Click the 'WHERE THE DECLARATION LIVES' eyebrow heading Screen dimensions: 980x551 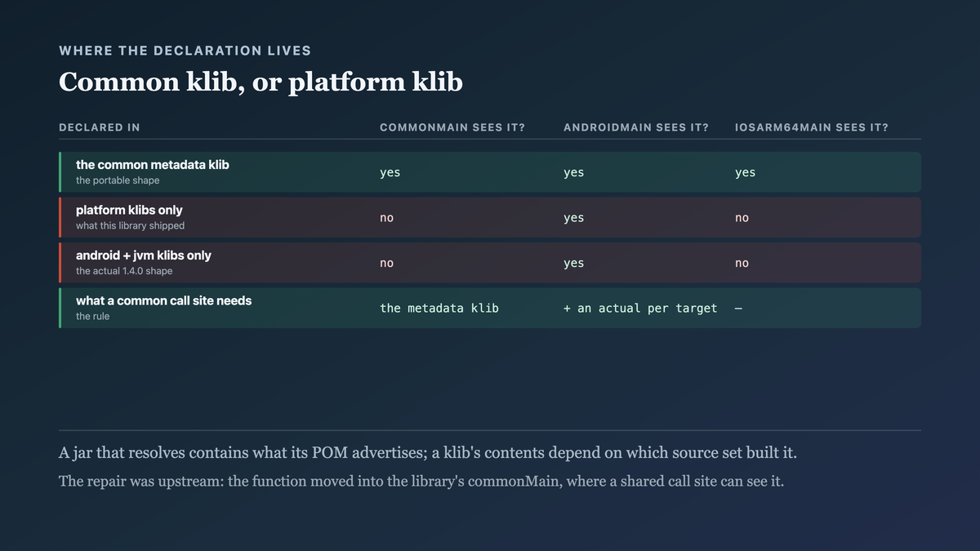click(x=185, y=51)
